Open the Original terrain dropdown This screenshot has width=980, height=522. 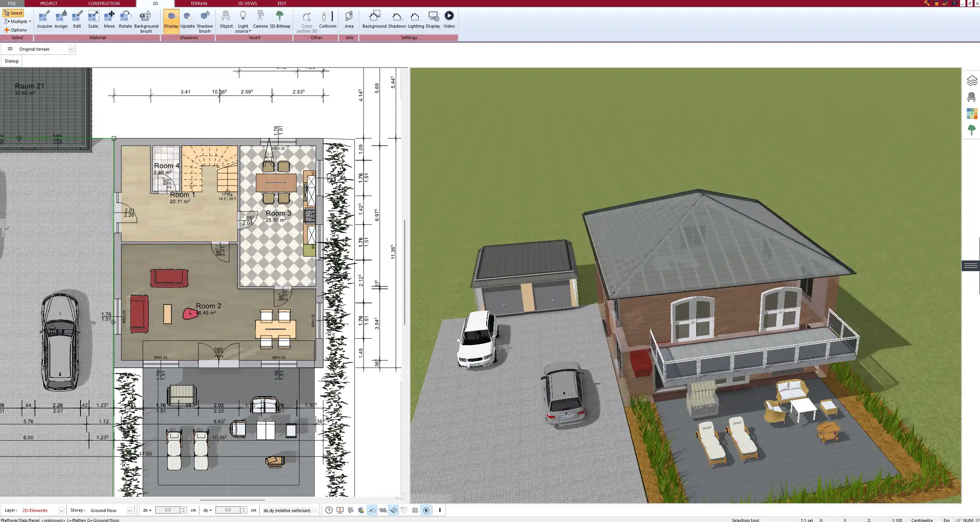tap(72, 49)
